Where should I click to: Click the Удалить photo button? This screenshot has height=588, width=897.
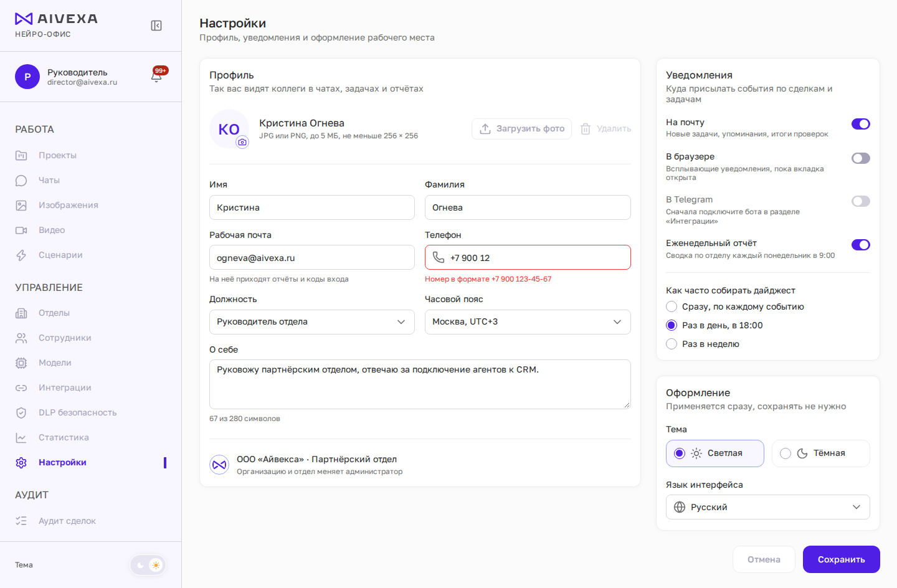point(605,129)
